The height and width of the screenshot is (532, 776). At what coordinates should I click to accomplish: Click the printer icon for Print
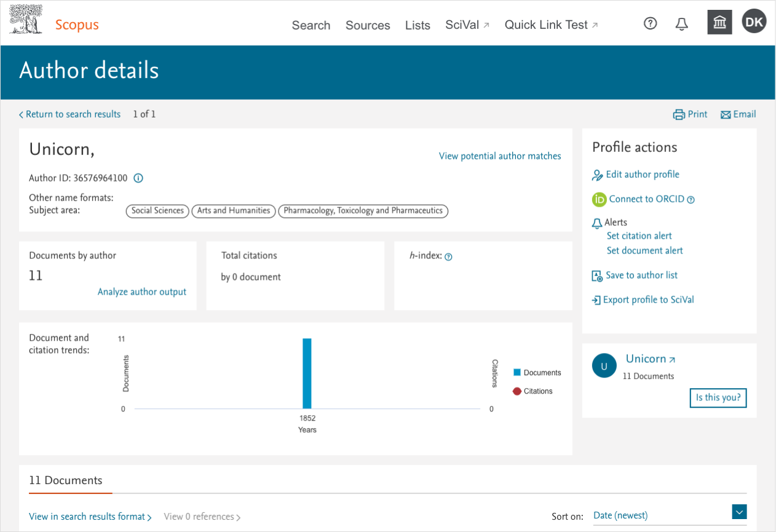point(679,114)
